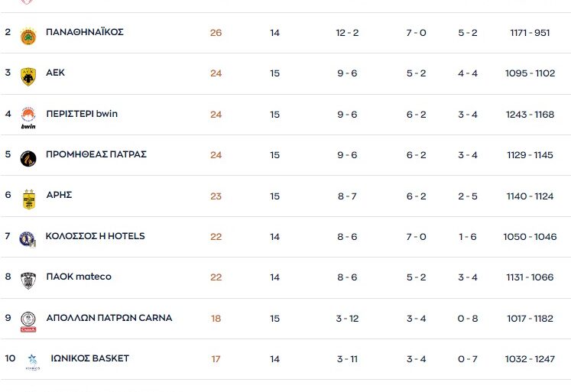Open the ΠΑΝΑΘΗΝΑΪΚΟΣ team link
Image resolution: width=571 pixels, height=392 pixels.
(85, 32)
